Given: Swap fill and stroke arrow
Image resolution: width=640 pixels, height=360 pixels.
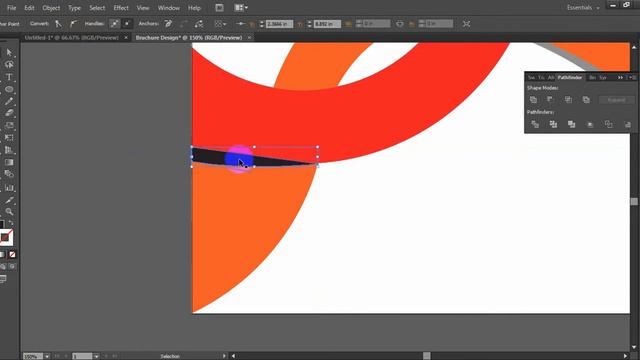Looking at the screenshot, I should click(11, 224).
